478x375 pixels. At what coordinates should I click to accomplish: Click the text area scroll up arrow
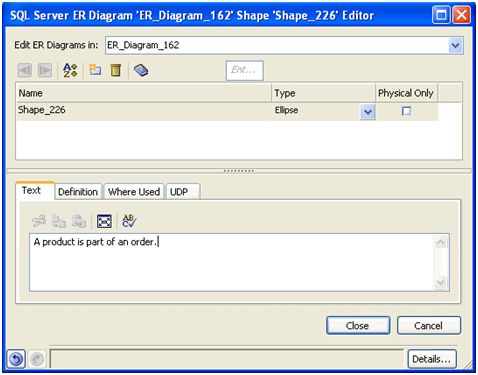(440, 242)
